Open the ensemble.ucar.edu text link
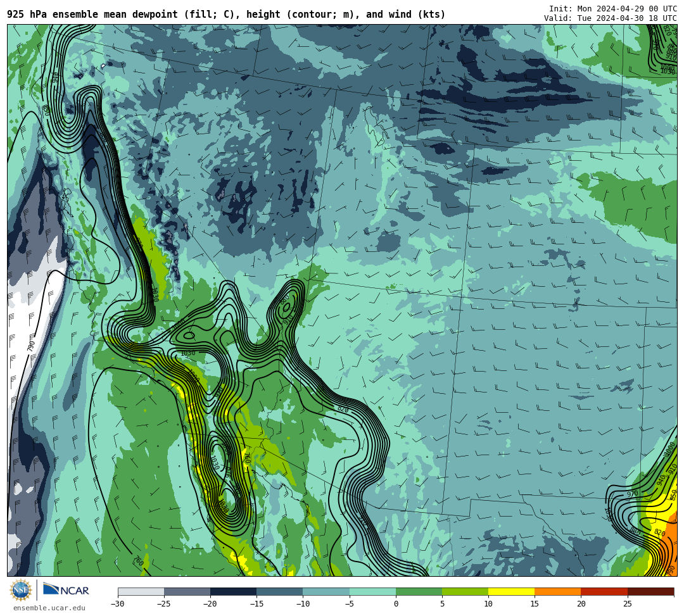The width and height of the screenshot is (684, 616). [49, 608]
